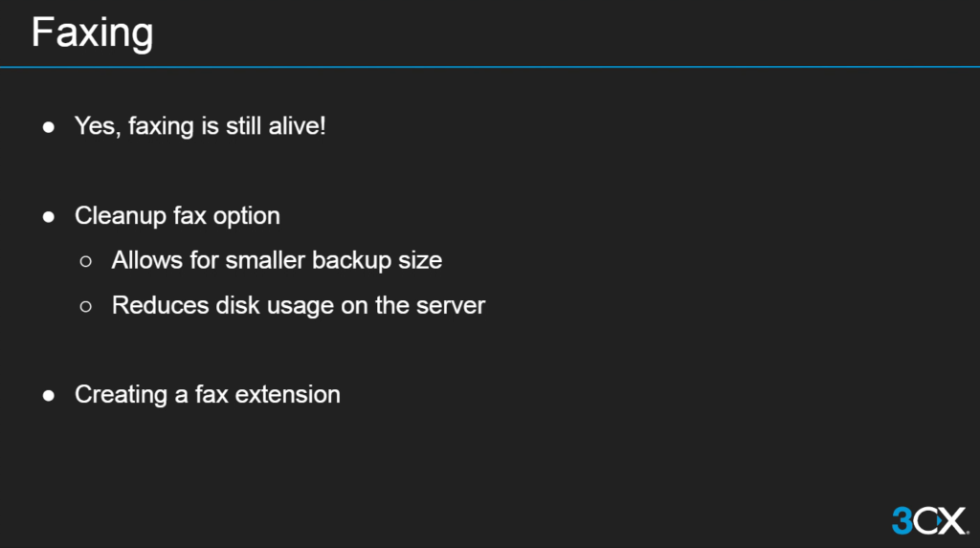
Task: Click the "Creating a fax extension" bullet text
Action: (x=208, y=395)
